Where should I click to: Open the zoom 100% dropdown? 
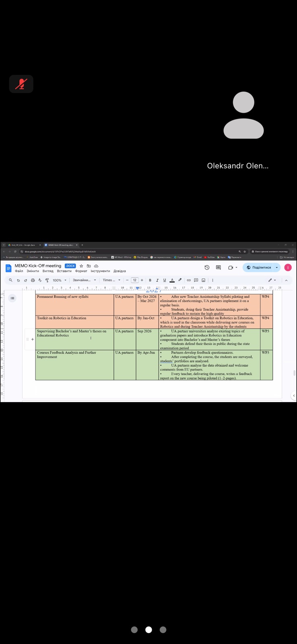pos(59,280)
